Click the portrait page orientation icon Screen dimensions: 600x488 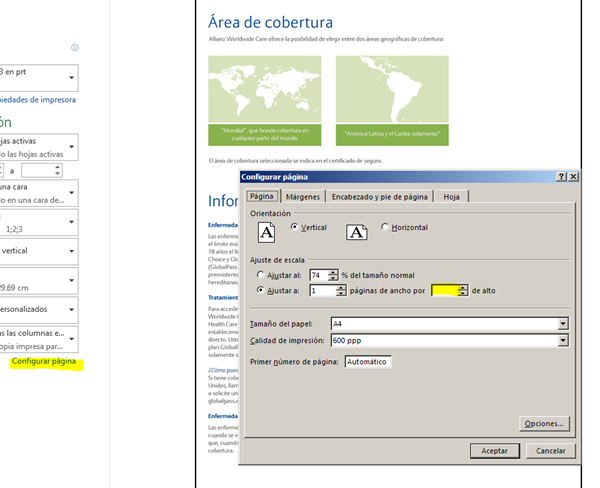pyautogui.click(x=266, y=232)
